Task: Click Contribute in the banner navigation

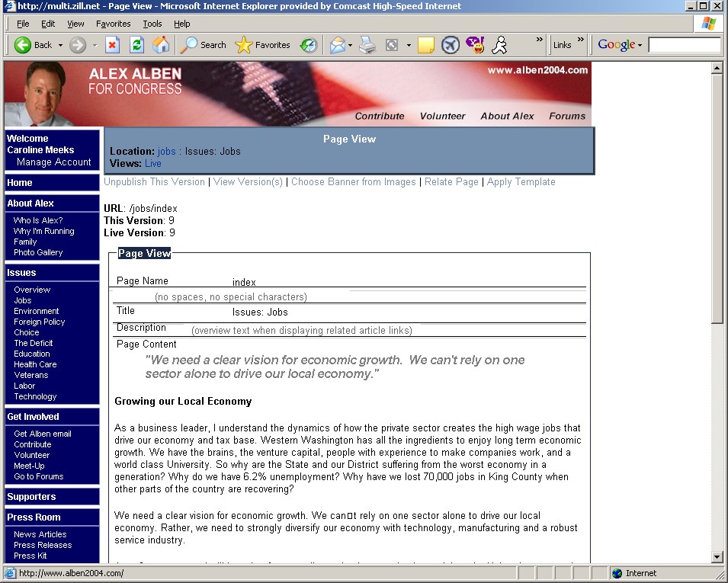Action: (x=380, y=116)
